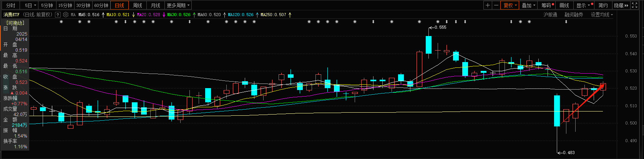Zoom in the chart with the plus icon

tap(488, 5)
